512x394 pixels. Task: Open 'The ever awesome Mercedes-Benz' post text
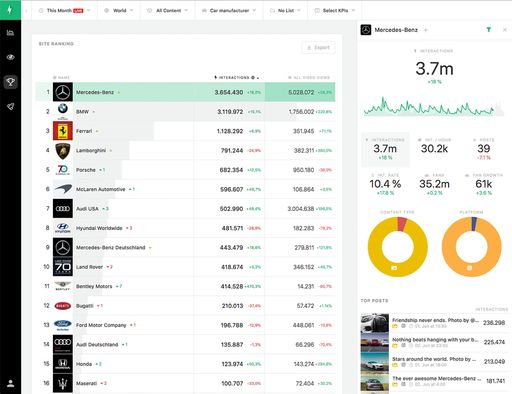[437, 378]
